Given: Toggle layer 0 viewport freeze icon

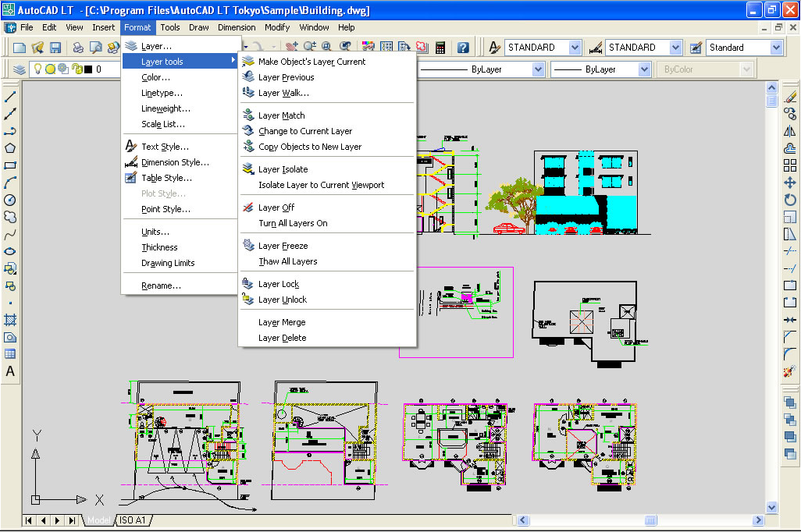Looking at the screenshot, I should coord(63,69).
